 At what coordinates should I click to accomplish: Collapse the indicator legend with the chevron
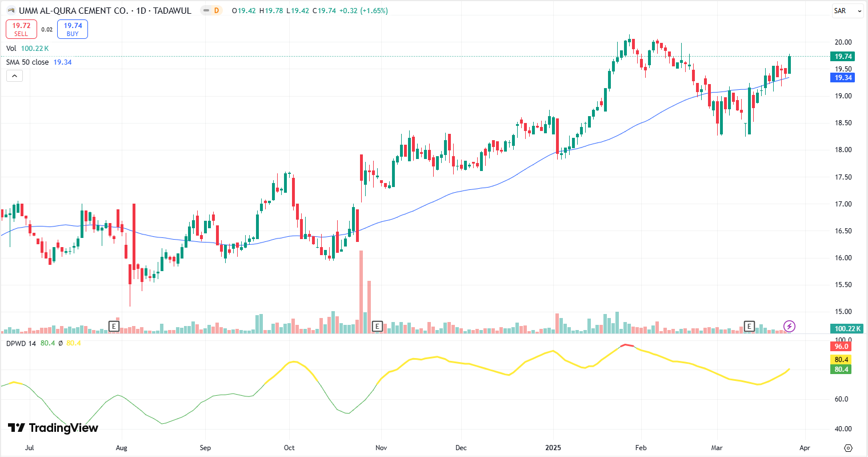(14, 75)
